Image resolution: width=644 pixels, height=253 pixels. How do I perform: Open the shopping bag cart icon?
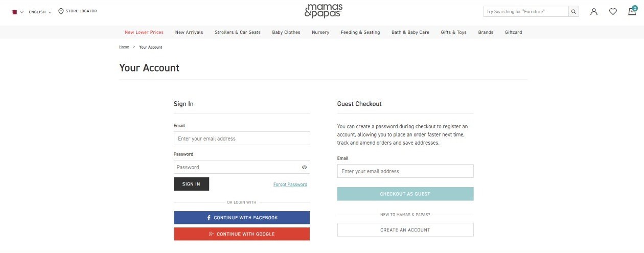tap(632, 11)
